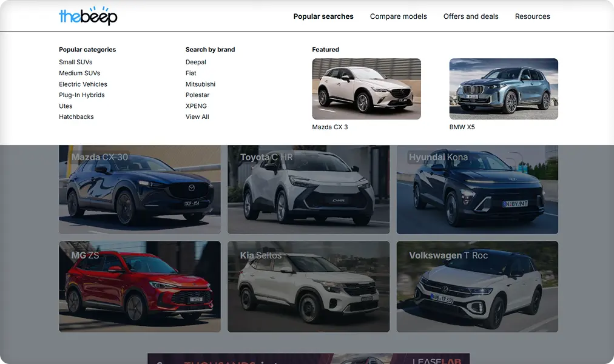Open the Resources menu
Viewport: 614px width, 364px height.
pyautogui.click(x=532, y=16)
